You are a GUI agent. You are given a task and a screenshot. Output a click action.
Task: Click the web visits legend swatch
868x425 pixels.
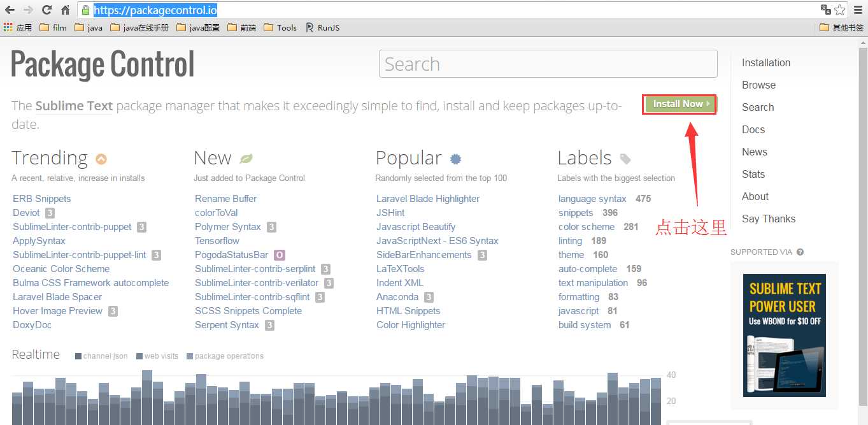coord(139,356)
